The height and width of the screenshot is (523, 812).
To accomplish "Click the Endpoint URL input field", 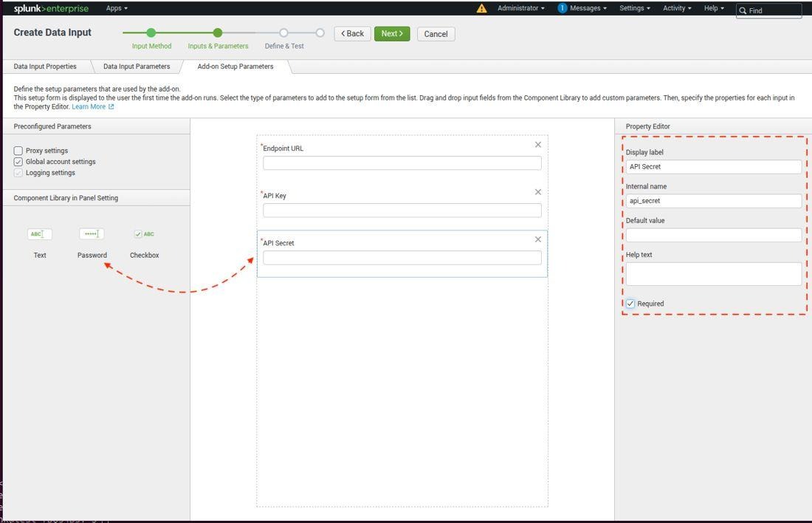I will (x=402, y=163).
